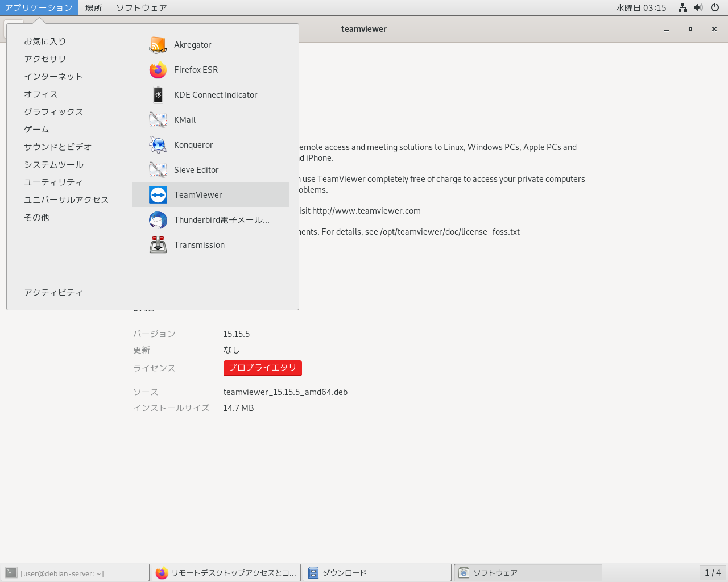Open the ソフトウェア menu in top bar
This screenshot has width=728, height=582.
click(142, 8)
